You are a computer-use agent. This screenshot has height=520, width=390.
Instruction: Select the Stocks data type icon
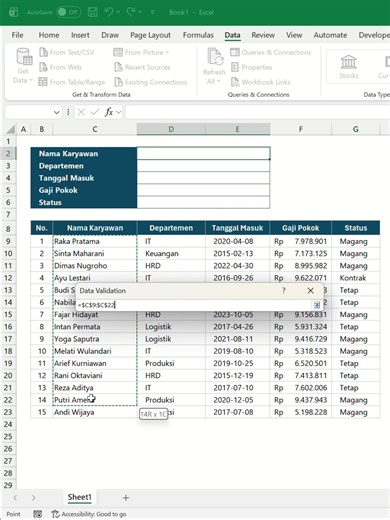(348, 62)
